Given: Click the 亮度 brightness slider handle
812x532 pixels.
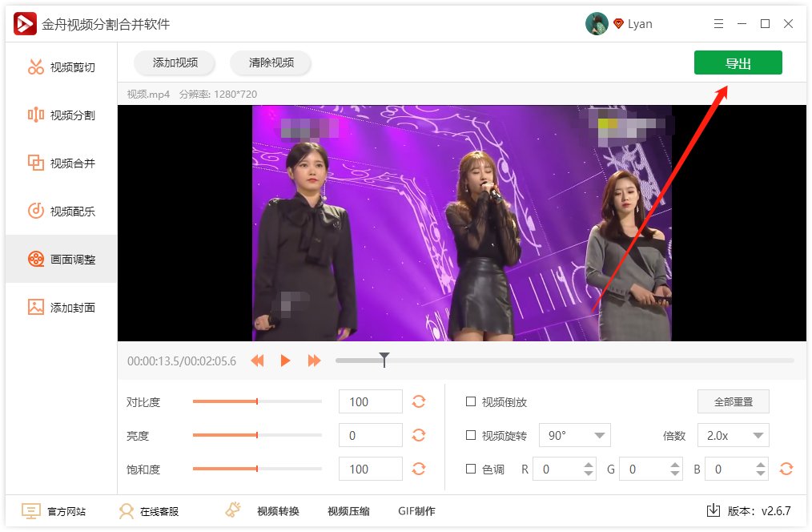Looking at the screenshot, I should (x=255, y=435).
